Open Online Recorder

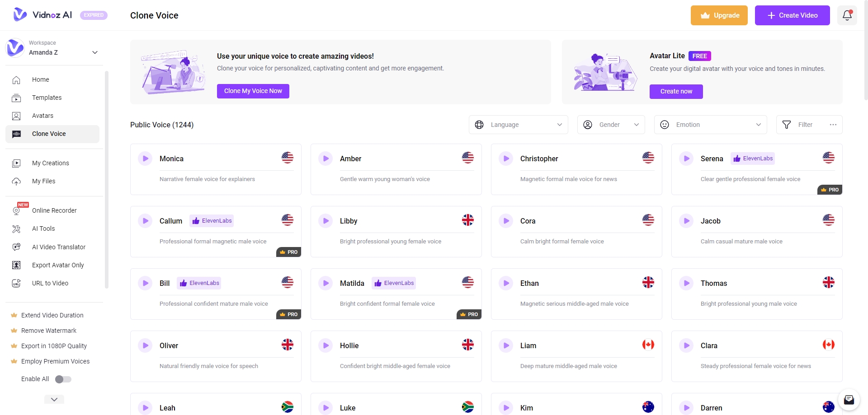pos(52,210)
